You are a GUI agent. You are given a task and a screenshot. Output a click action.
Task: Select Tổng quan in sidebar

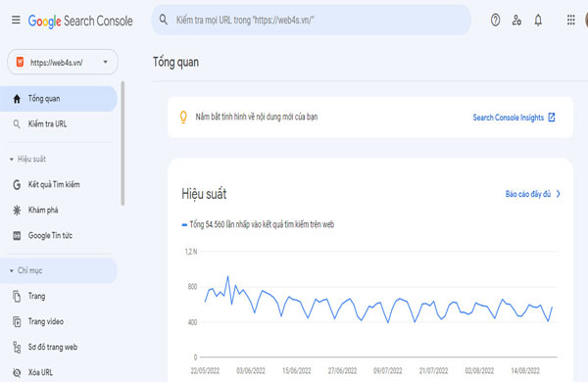click(x=59, y=99)
